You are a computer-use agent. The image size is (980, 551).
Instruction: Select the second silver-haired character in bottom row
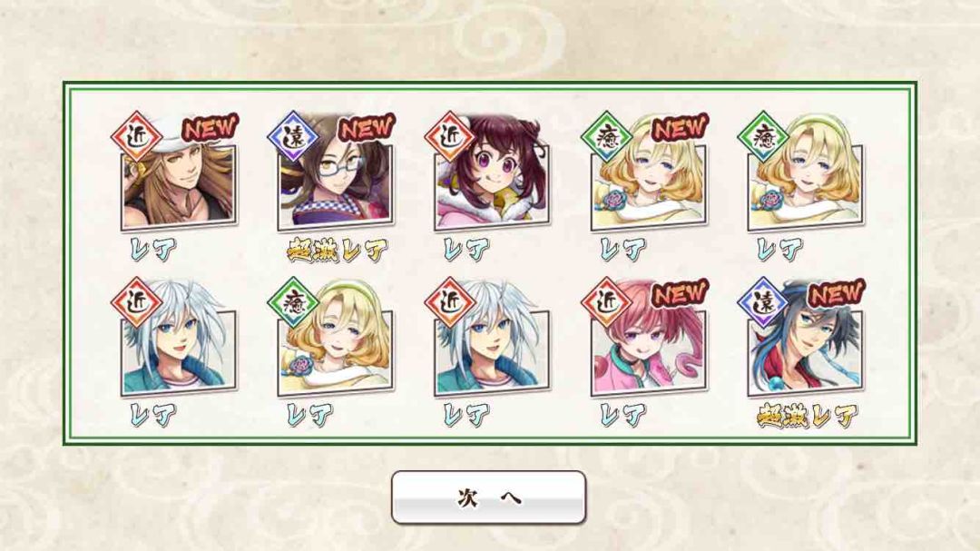493,352
